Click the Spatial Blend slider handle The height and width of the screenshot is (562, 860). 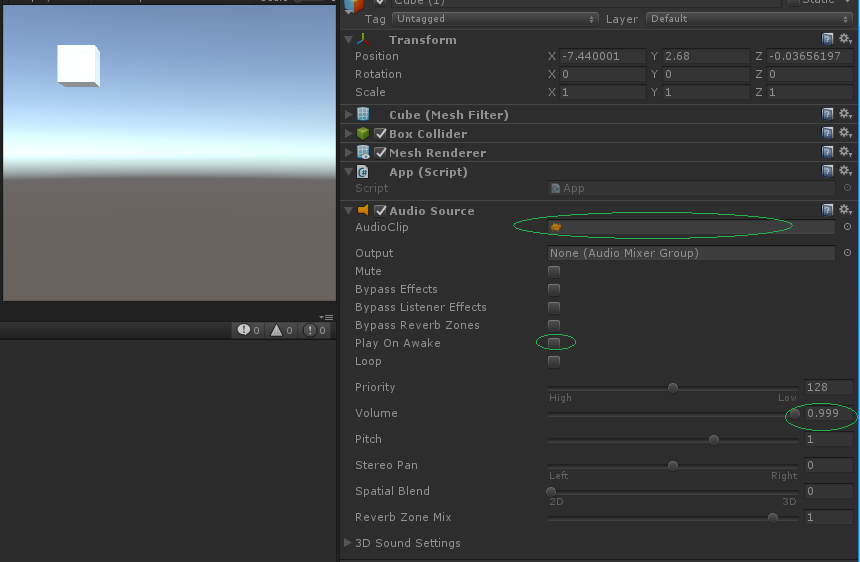(x=551, y=492)
